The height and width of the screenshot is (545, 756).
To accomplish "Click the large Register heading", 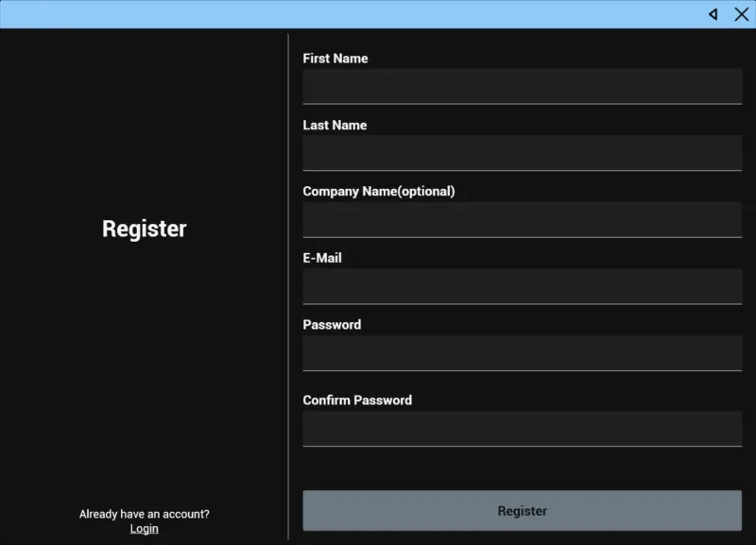I will (145, 229).
